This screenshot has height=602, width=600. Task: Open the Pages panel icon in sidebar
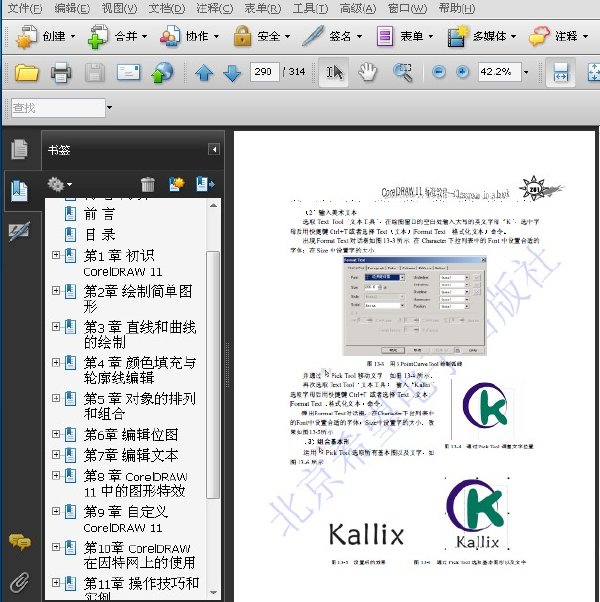pyautogui.click(x=19, y=149)
